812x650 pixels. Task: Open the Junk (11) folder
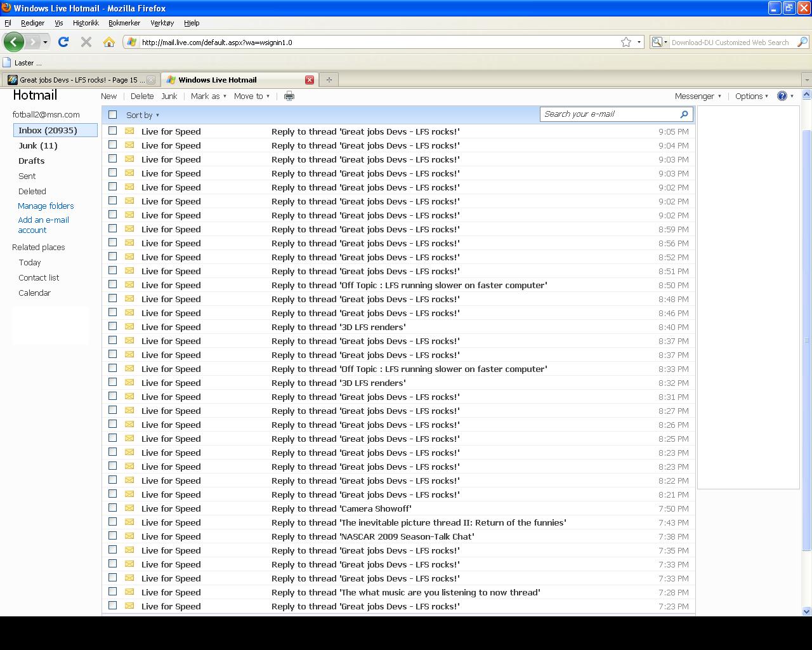click(38, 145)
